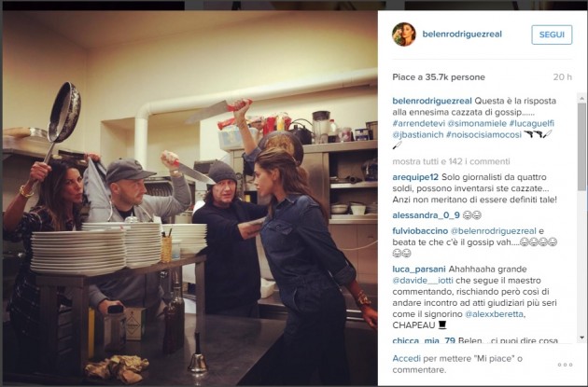Open the @jbastianich mention
This screenshot has height=387, width=588.
(x=418, y=134)
